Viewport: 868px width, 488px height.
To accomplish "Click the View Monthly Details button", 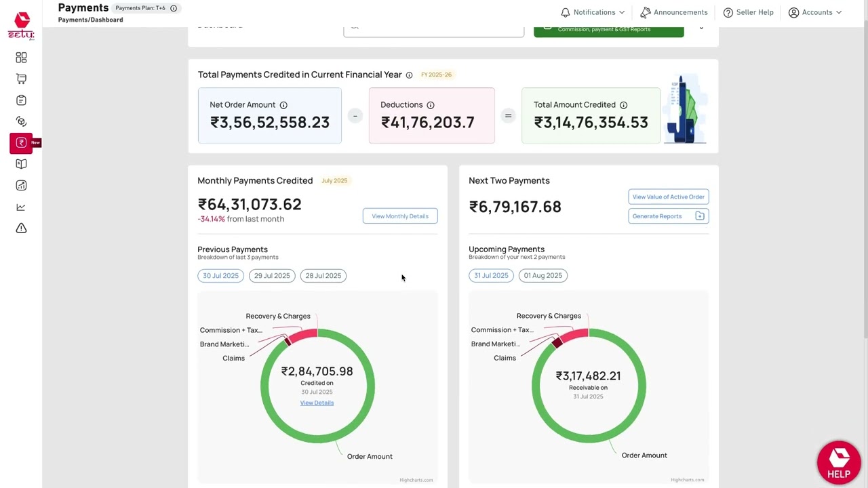I will [x=400, y=216].
